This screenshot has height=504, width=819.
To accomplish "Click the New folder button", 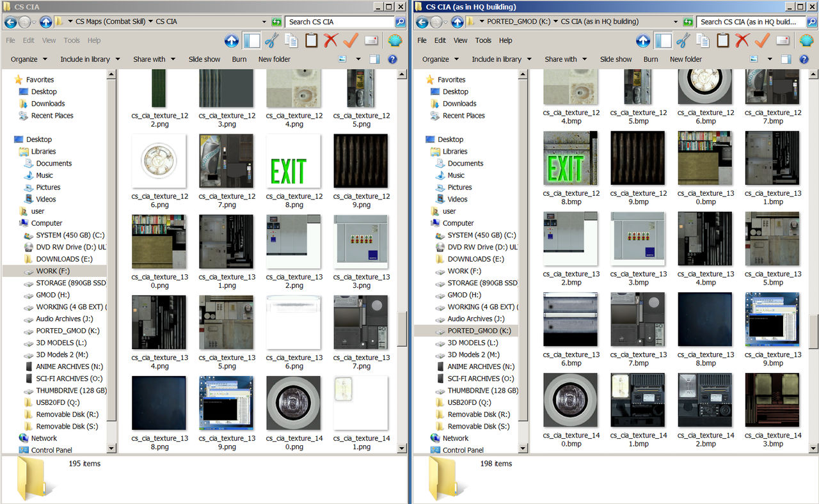I will [x=274, y=59].
